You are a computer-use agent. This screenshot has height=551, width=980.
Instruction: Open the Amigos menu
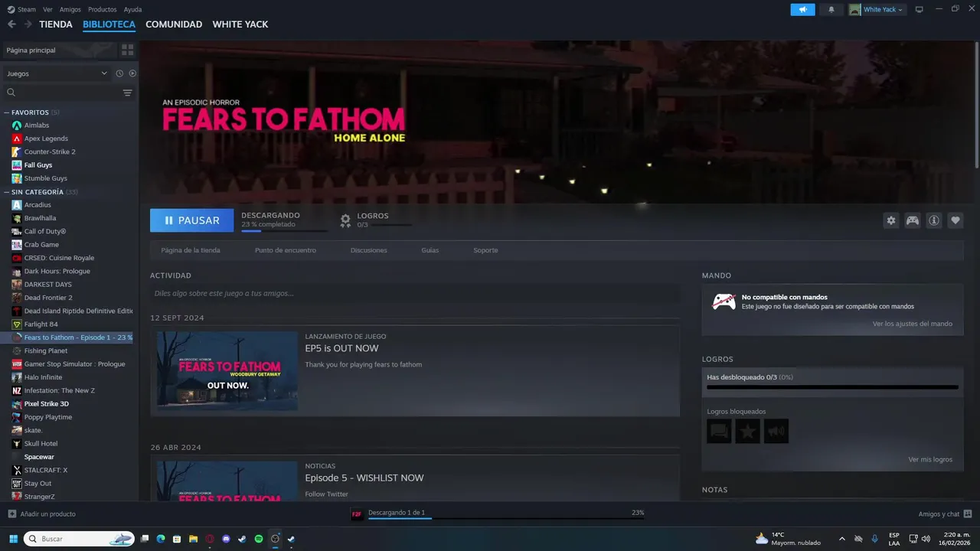(x=70, y=9)
